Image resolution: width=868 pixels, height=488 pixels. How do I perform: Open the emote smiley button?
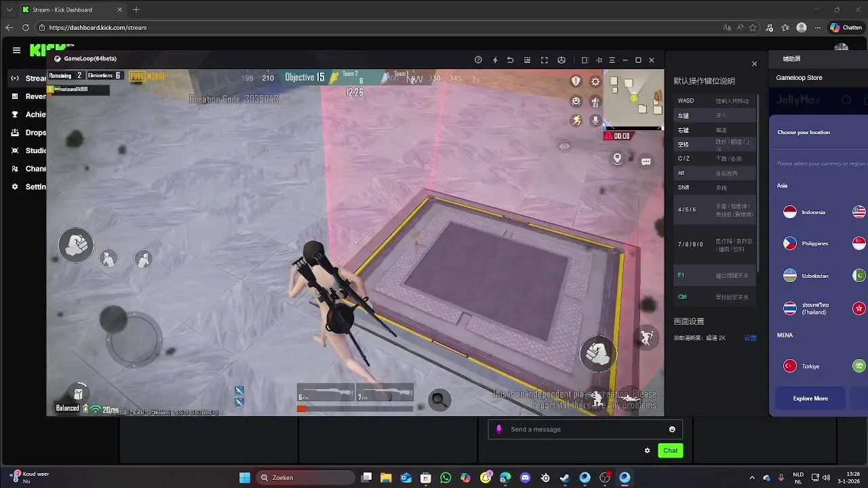pos(576,101)
